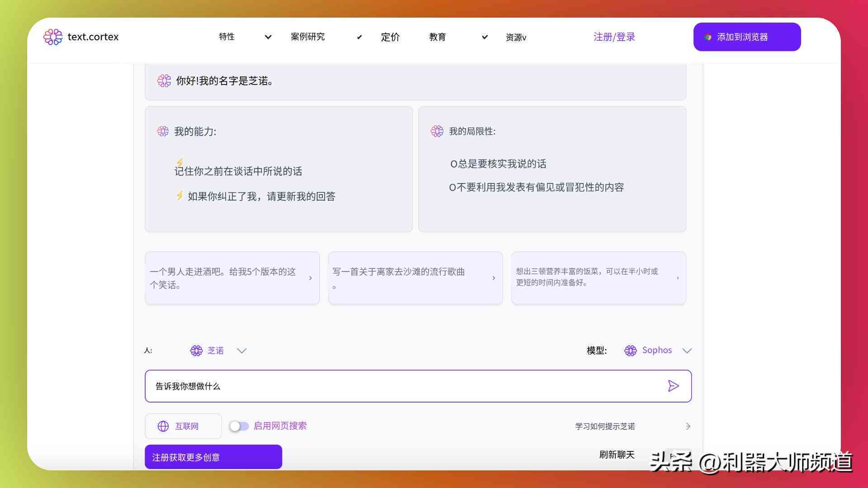Screen dimensions: 868x488
Task: Click the text.cortex logo icon
Action: coord(53,36)
